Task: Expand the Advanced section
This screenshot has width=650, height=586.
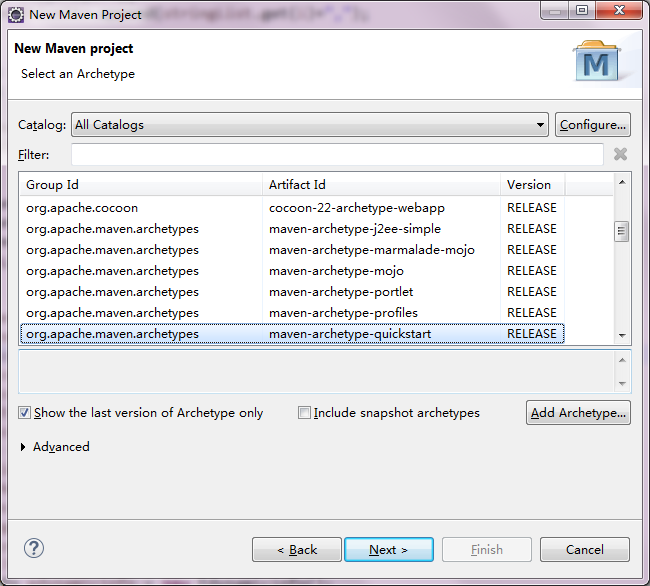Action: point(23,447)
